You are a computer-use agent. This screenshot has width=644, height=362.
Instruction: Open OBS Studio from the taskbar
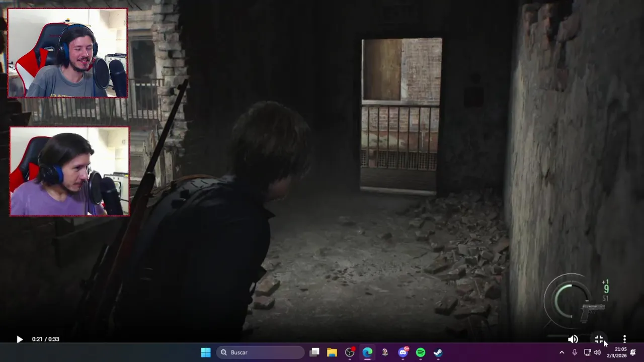(350, 352)
